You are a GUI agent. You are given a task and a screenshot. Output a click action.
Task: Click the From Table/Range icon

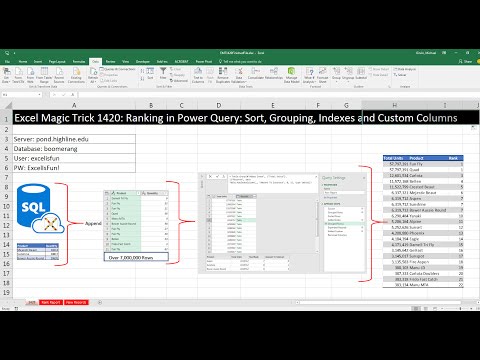pos(44,75)
